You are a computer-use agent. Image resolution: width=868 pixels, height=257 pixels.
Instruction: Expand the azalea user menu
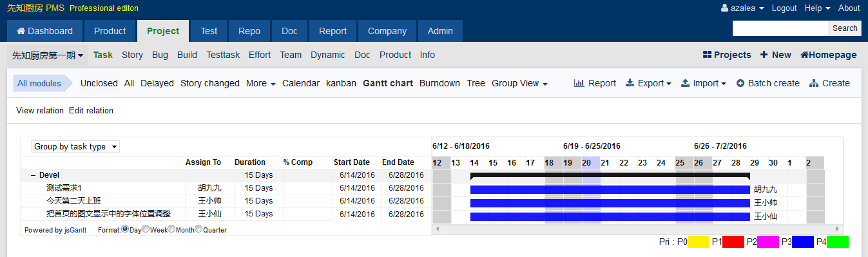coord(742,8)
